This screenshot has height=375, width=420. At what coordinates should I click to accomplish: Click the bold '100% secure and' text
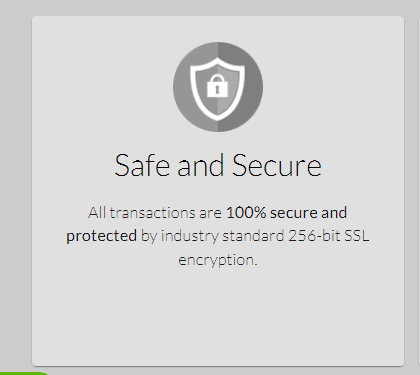286,213
